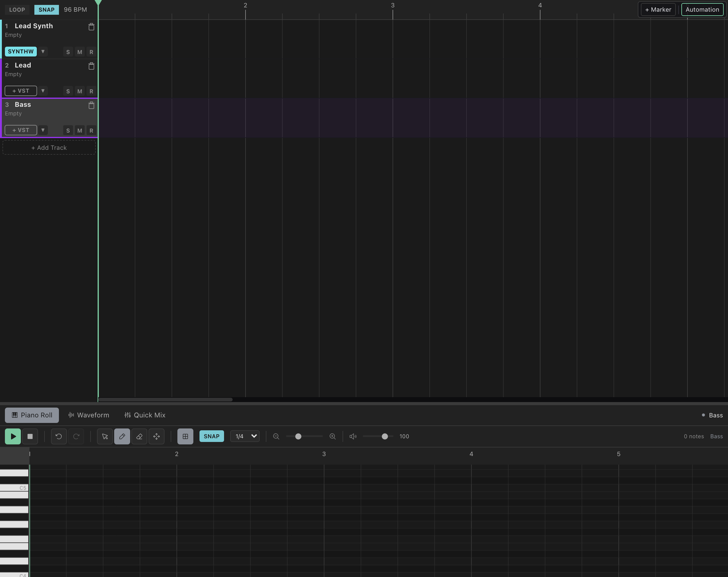728x577 pixels.
Task: Expand the SYNTHW instrument dropdown arrow
Action: 43,52
